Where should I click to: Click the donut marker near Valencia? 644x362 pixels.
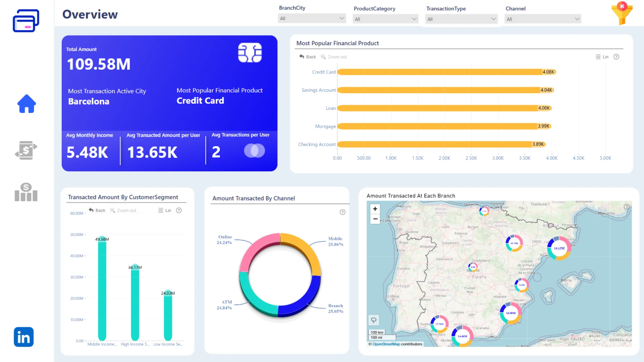coord(522,285)
